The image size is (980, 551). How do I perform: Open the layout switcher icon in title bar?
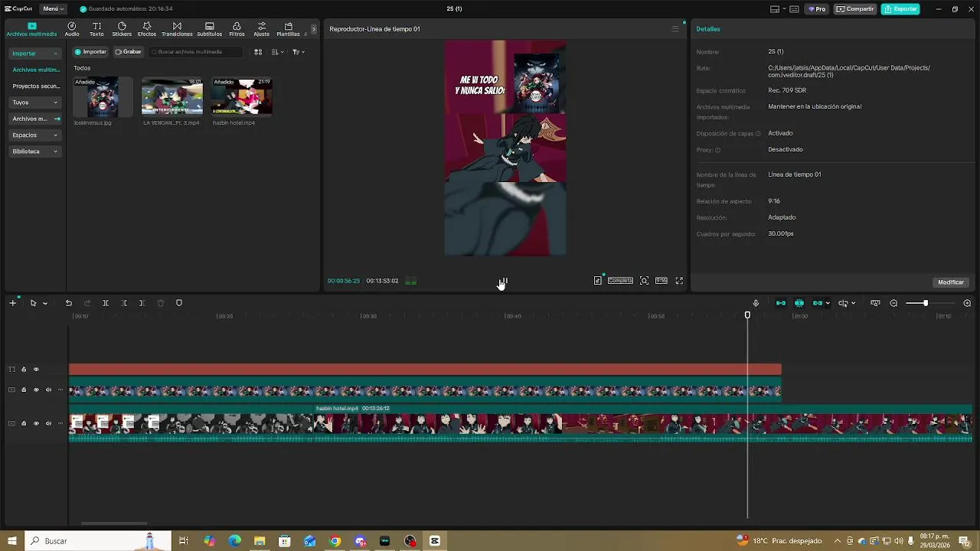point(775,9)
